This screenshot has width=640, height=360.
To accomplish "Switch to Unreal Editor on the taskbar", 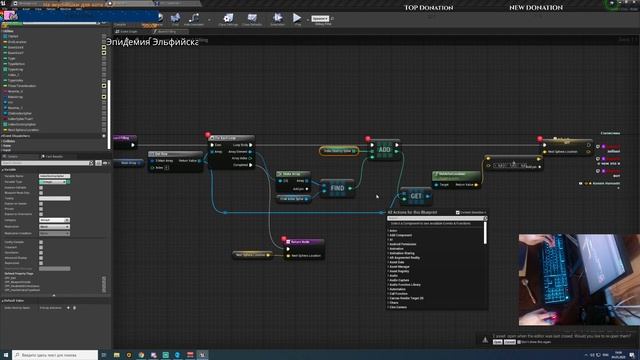I will point(202,355).
